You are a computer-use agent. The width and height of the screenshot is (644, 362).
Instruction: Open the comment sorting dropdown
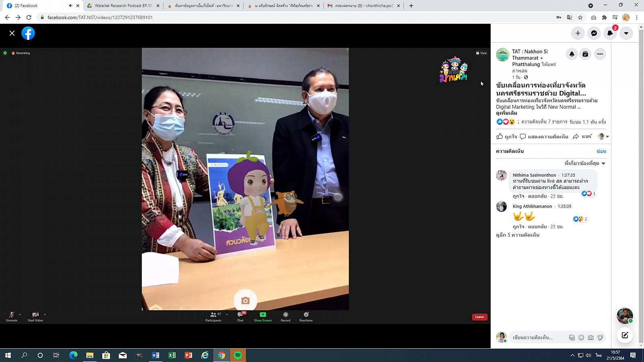click(x=585, y=163)
